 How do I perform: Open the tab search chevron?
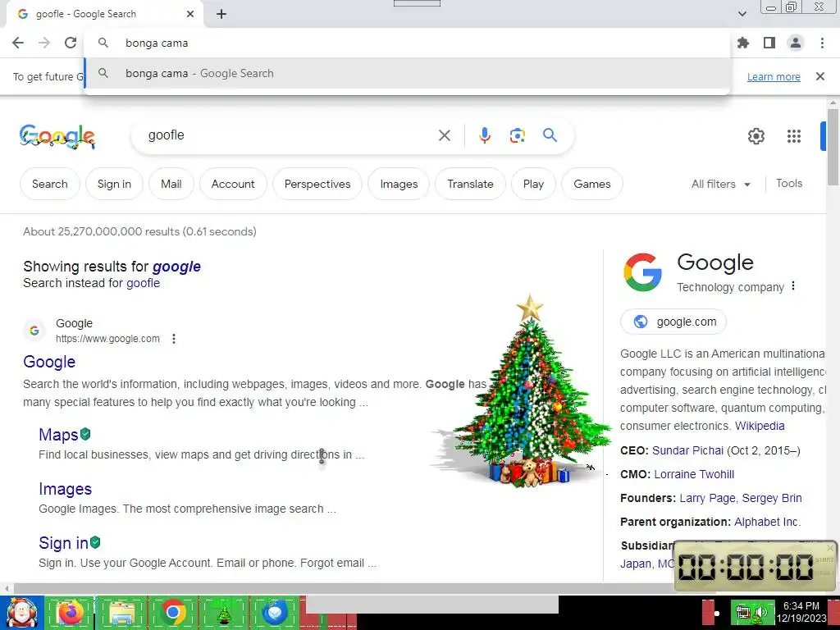742,14
